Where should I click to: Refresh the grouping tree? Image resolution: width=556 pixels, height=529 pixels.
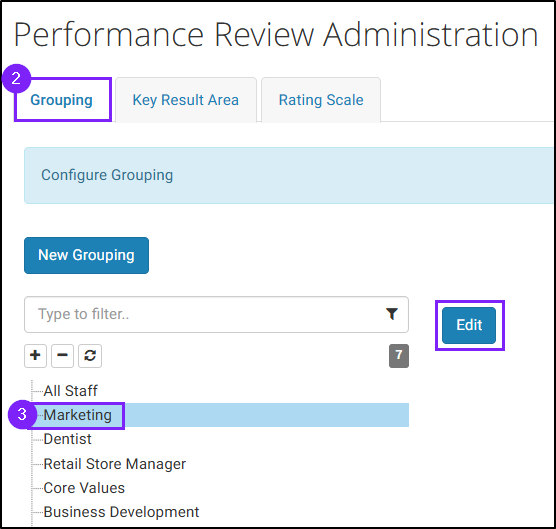(90, 355)
